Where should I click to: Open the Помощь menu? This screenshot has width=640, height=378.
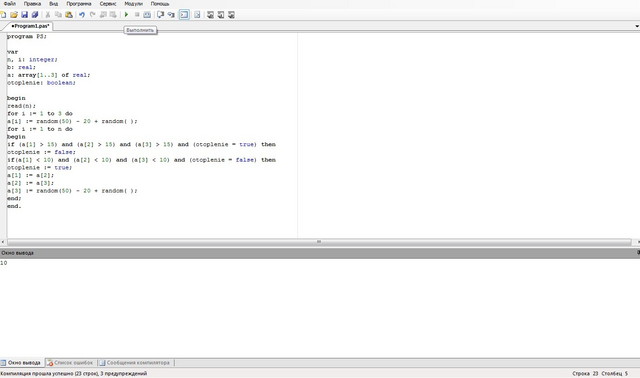point(160,4)
